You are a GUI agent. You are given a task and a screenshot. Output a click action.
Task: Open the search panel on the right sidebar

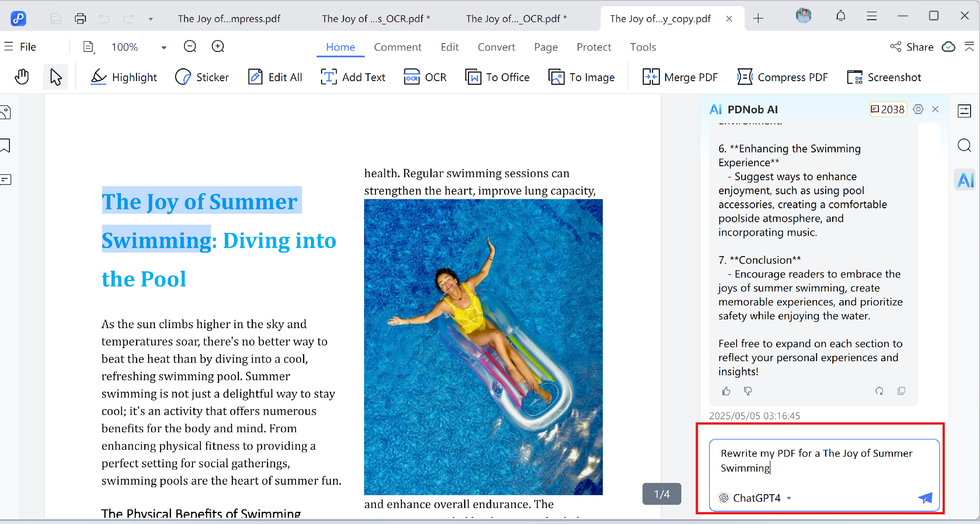click(965, 145)
